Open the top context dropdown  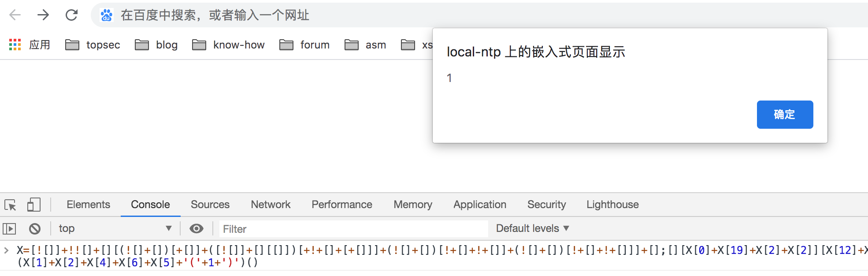click(x=115, y=228)
